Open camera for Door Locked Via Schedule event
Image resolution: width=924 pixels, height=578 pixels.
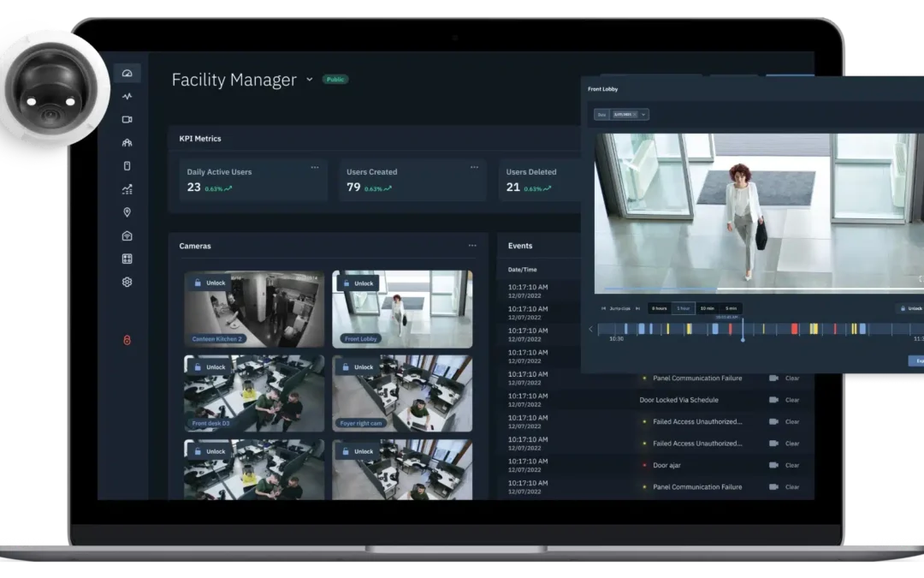773,399
